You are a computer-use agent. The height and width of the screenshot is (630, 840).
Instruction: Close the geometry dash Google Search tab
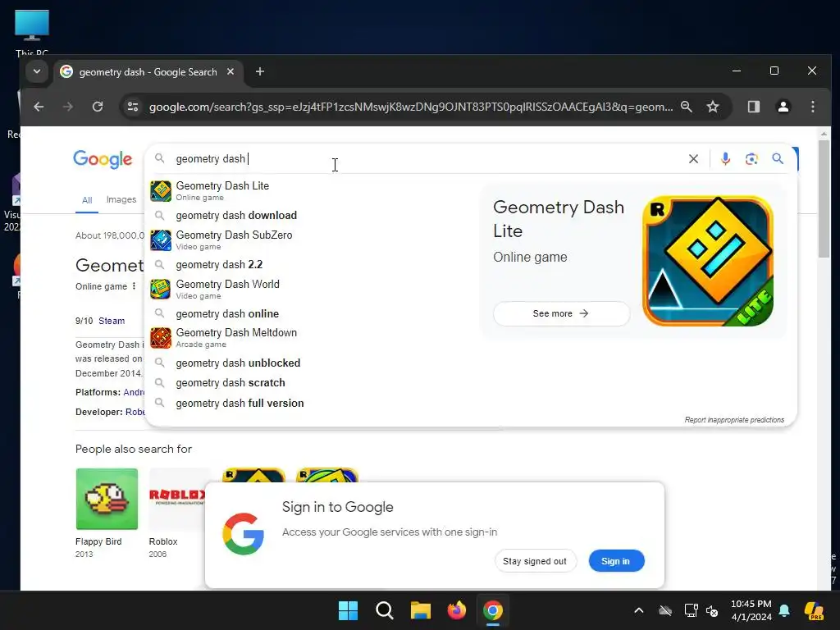231,71
